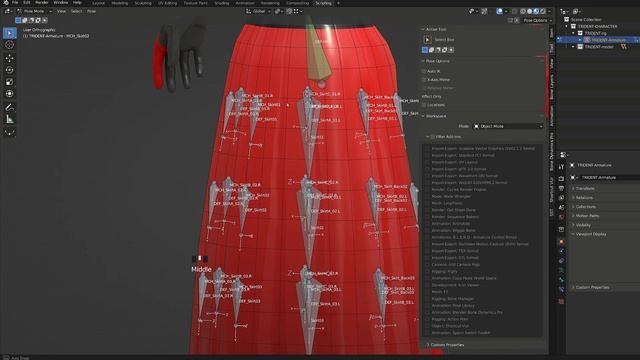Viewport: 640px width, 360px height.
Task: Select the Measure tool
Action: pyautogui.click(x=10, y=119)
